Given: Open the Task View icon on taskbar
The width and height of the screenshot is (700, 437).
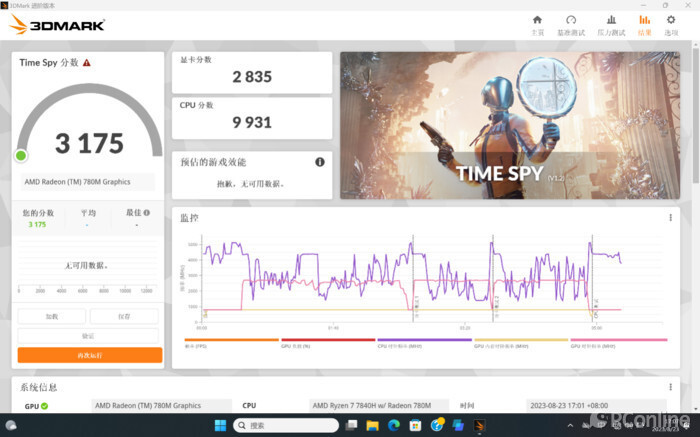Looking at the screenshot, I should pyautogui.click(x=351, y=425).
